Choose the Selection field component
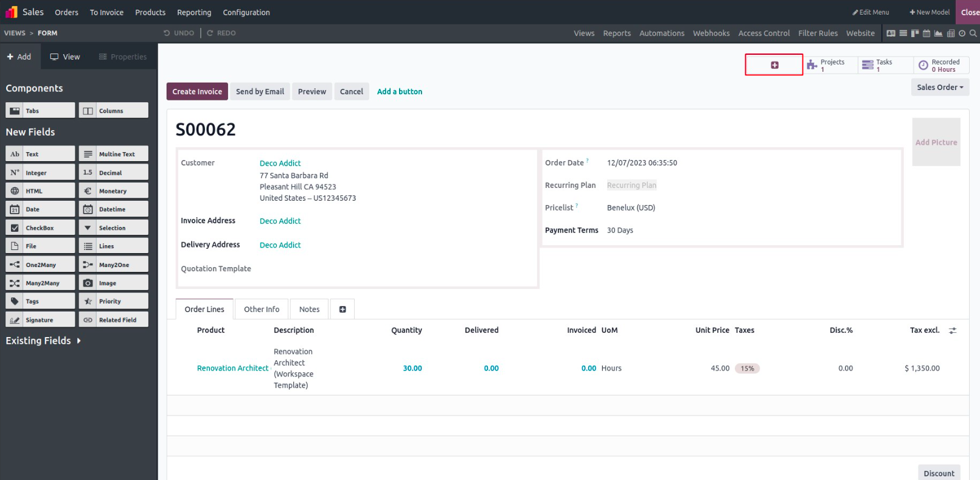The height and width of the screenshot is (480, 980). [x=114, y=228]
